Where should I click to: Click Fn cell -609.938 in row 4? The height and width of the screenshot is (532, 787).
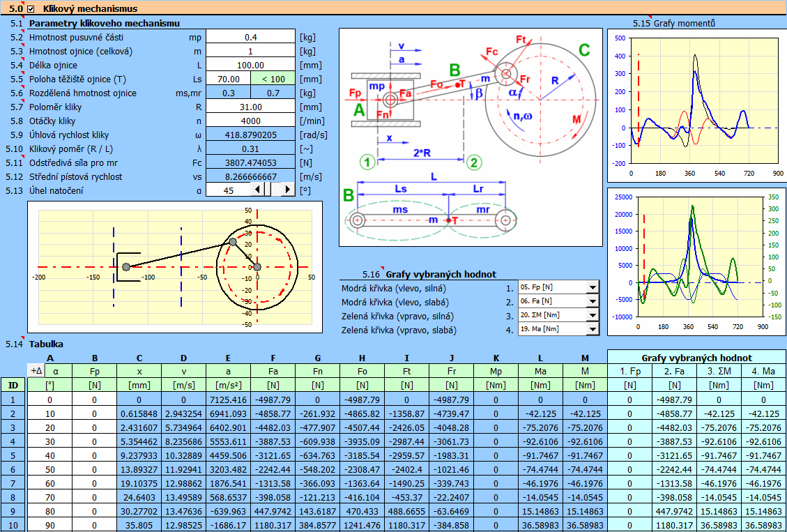[x=317, y=442]
